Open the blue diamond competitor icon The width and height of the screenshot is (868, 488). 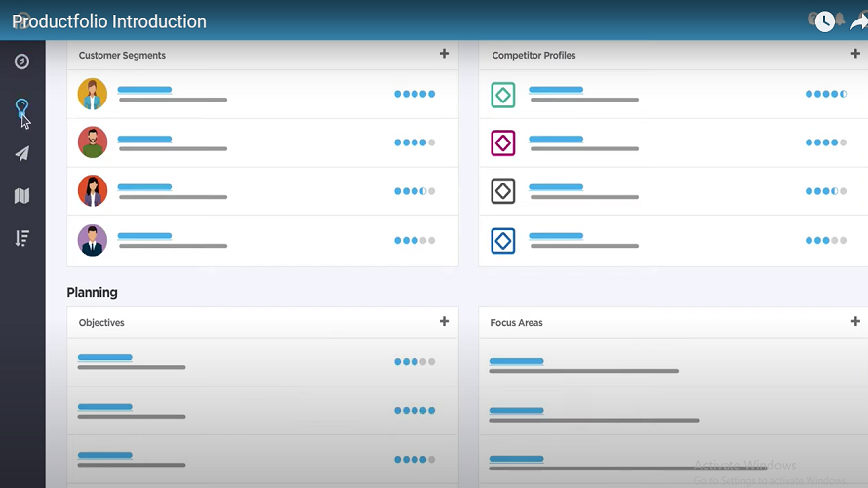tap(503, 241)
